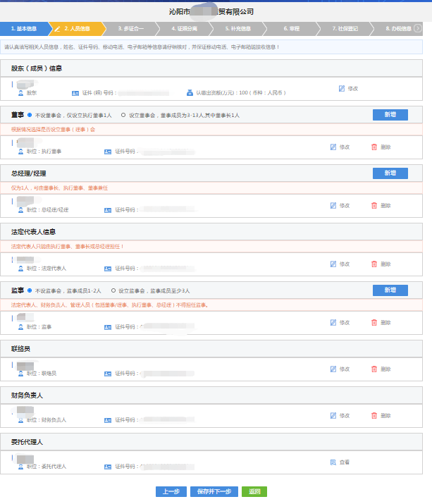Select 设立监事会 radio option
Viewport: 432px width, 504px height.
point(113,290)
